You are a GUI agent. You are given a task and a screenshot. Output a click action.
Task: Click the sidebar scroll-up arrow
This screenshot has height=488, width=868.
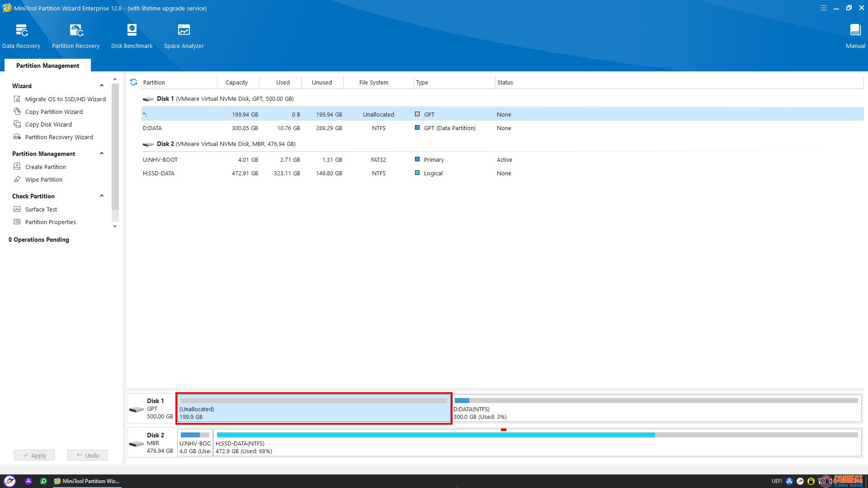click(115, 79)
